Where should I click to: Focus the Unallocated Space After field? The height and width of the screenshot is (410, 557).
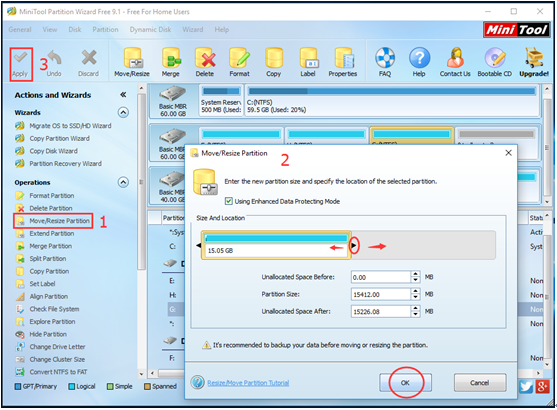[x=381, y=312]
